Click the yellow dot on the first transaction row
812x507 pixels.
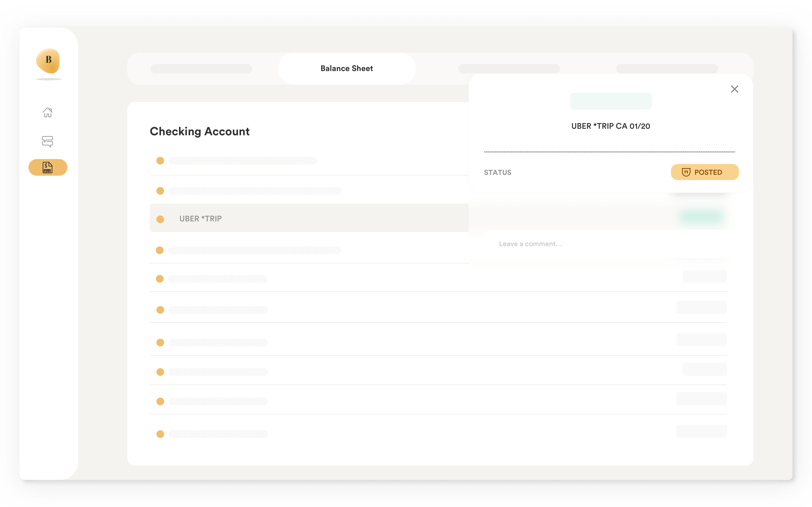point(160,161)
